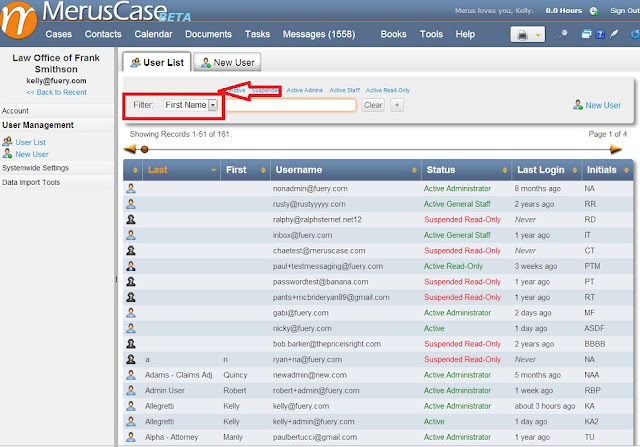Filter by Active Read-Only link
640x447 pixels.
pyautogui.click(x=388, y=90)
